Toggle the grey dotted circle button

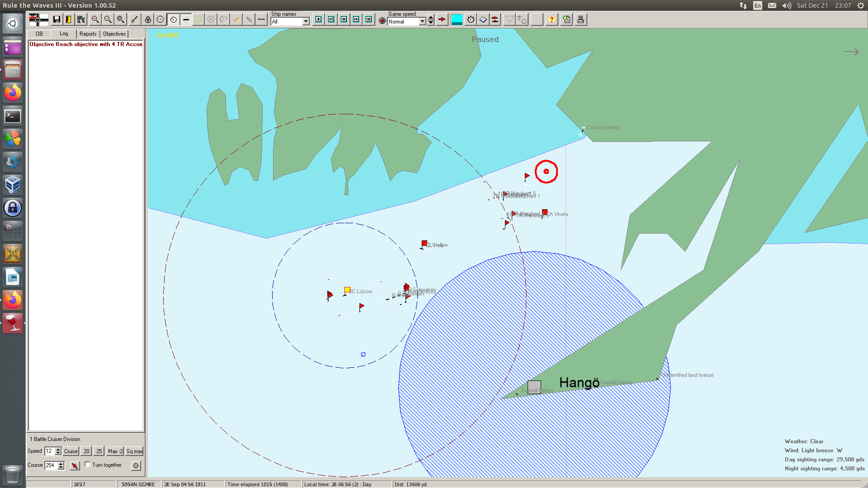coord(224,19)
